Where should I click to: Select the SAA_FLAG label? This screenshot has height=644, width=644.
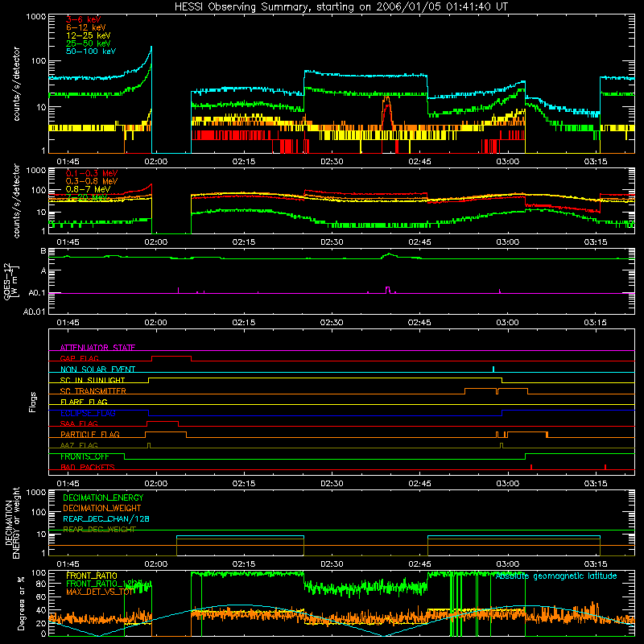pos(79,423)
